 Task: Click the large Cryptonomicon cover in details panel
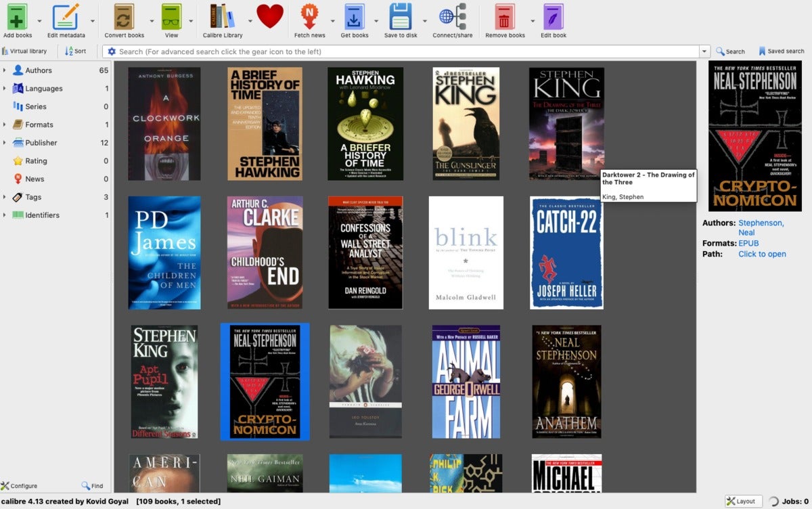pyautogui.click(x=755, y=136)
